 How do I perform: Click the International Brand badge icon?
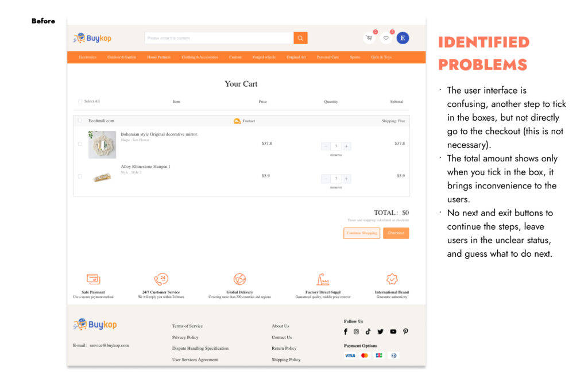click(x=392, y=279)
